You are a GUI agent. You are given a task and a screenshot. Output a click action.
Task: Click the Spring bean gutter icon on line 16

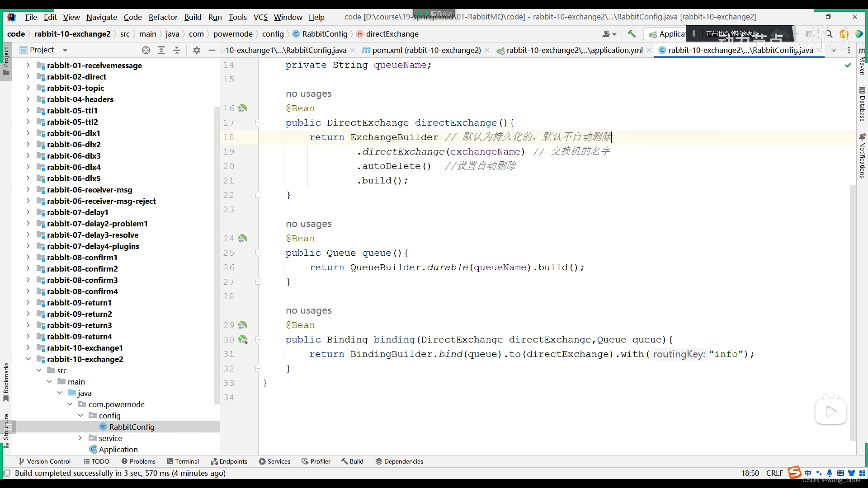243,108
